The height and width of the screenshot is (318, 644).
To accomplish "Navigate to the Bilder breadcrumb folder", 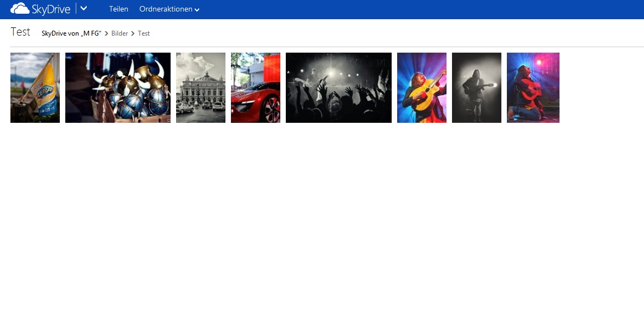I will (120, 33).
